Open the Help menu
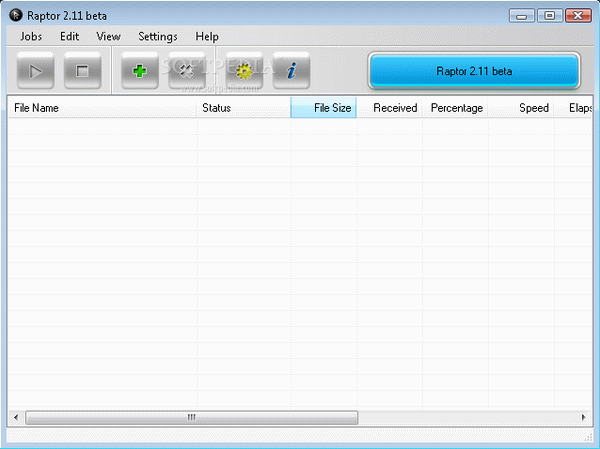This screenshot has width=600, height=449. click(207, 36)
